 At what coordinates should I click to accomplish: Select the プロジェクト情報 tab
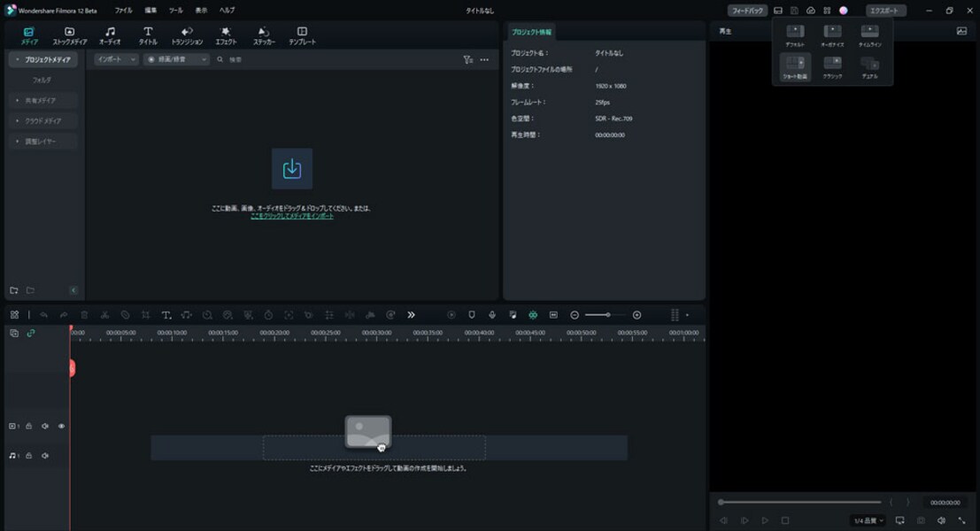tap(531, 32)
